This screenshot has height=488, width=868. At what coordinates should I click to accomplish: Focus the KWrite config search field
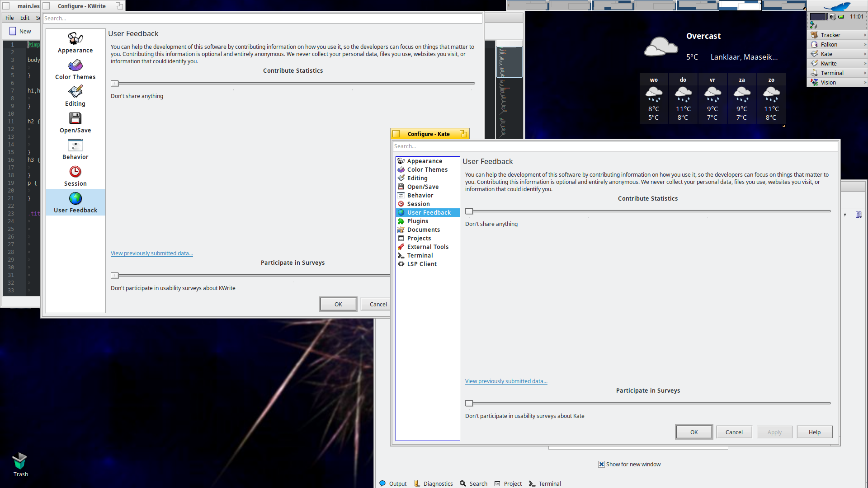pos(263,18)
